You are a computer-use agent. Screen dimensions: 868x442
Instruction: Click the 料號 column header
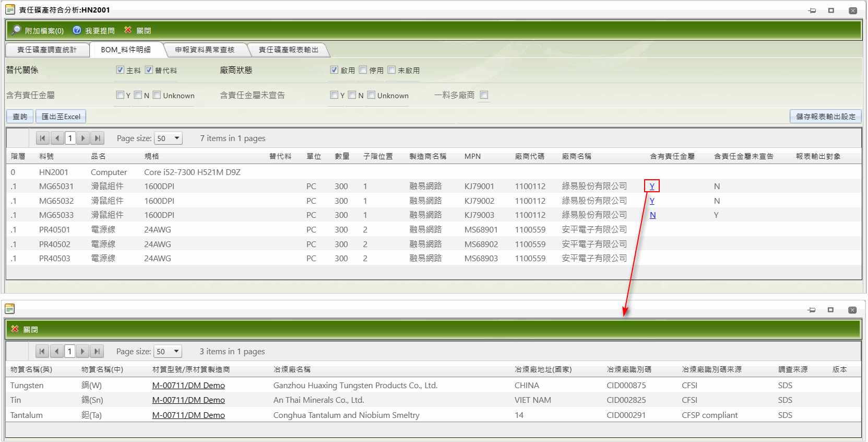(x=46, y=156)
